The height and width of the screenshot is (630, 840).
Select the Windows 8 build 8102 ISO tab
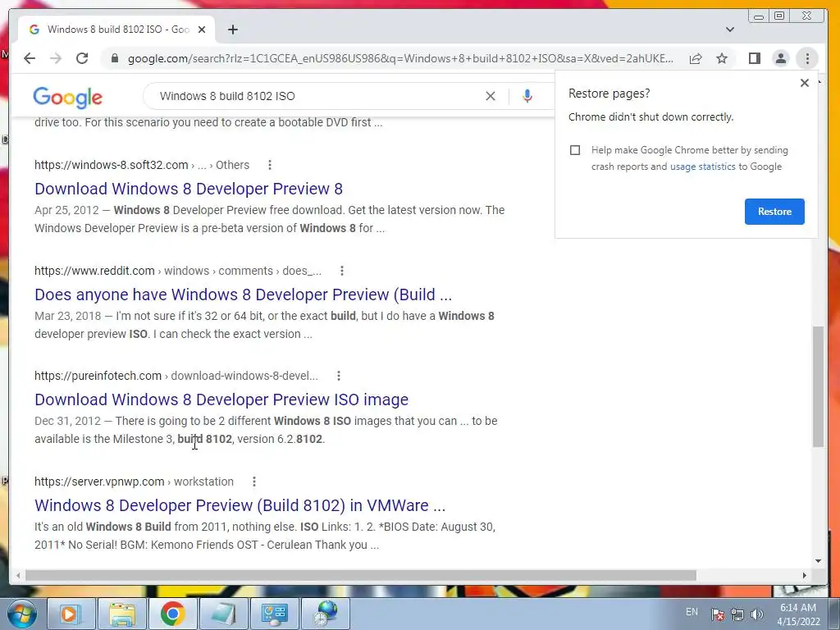coord(118,30)
